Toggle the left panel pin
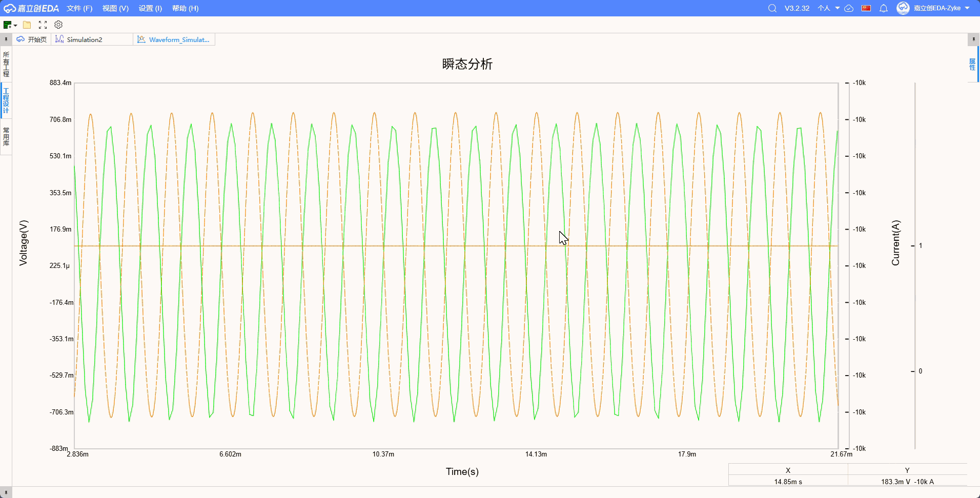980x498 pixels. [6, 39]
